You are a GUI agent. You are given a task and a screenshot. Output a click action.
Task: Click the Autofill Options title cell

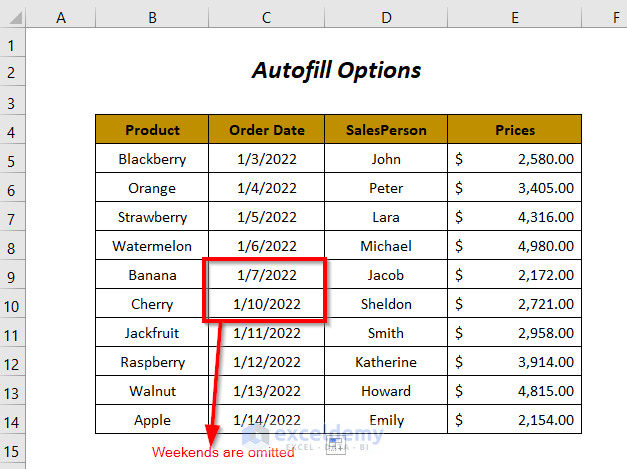(336, 71)
